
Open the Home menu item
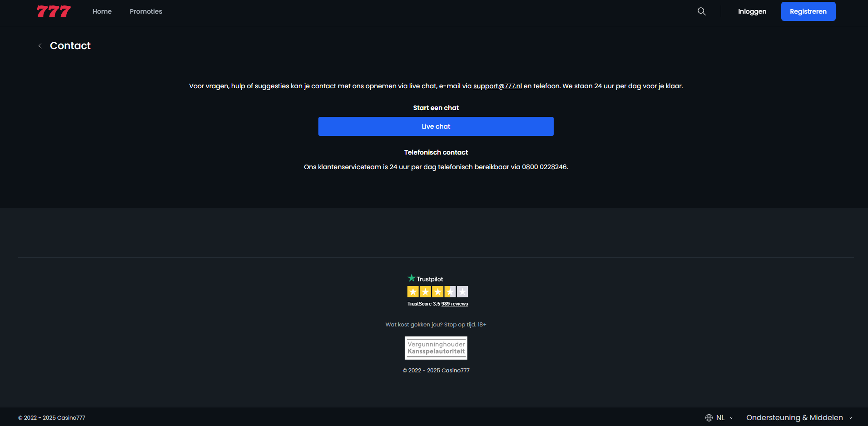coord(102,11)
